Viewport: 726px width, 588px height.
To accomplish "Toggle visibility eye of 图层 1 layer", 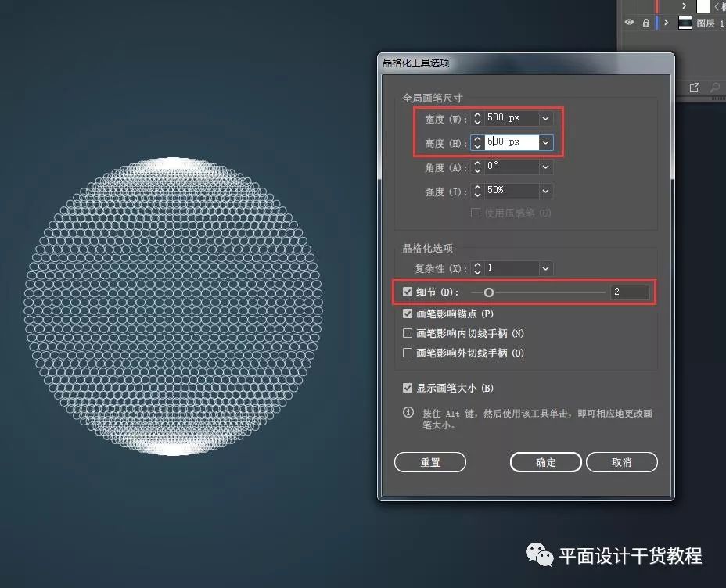I will point(629,22).
